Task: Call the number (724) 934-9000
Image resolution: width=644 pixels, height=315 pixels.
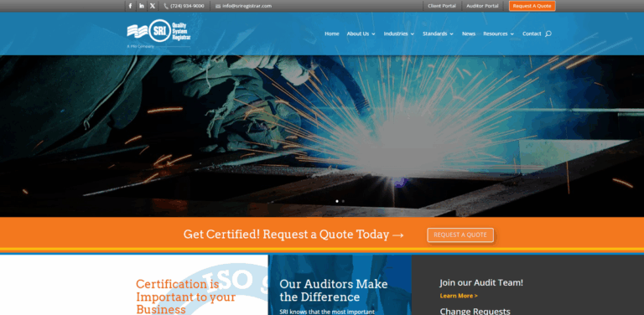Action: (187, 6)
